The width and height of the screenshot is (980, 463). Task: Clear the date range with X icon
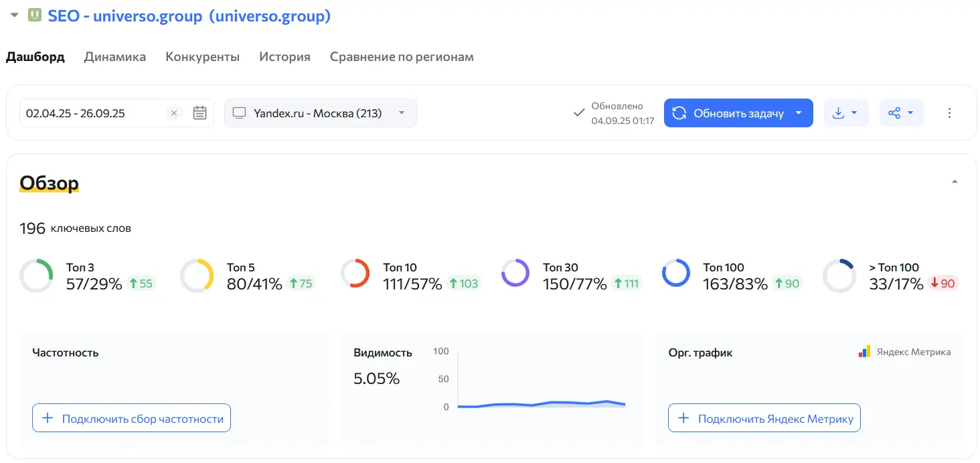174,113
